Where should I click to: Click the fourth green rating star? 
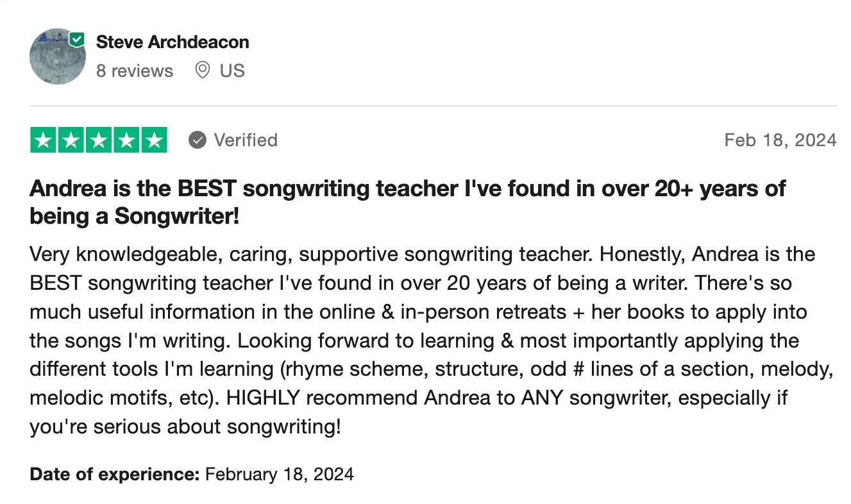coord(126,140)
